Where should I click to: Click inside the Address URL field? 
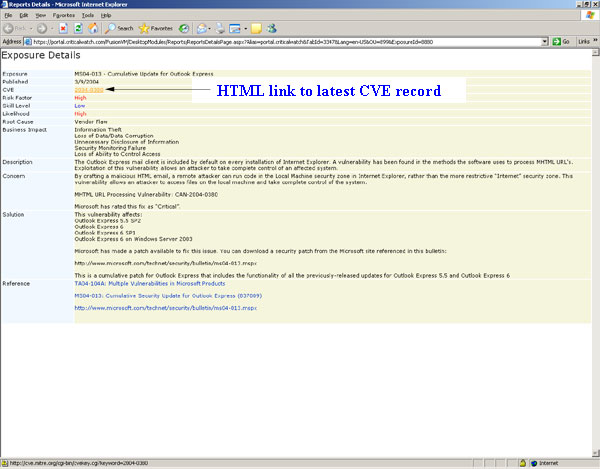280,42
